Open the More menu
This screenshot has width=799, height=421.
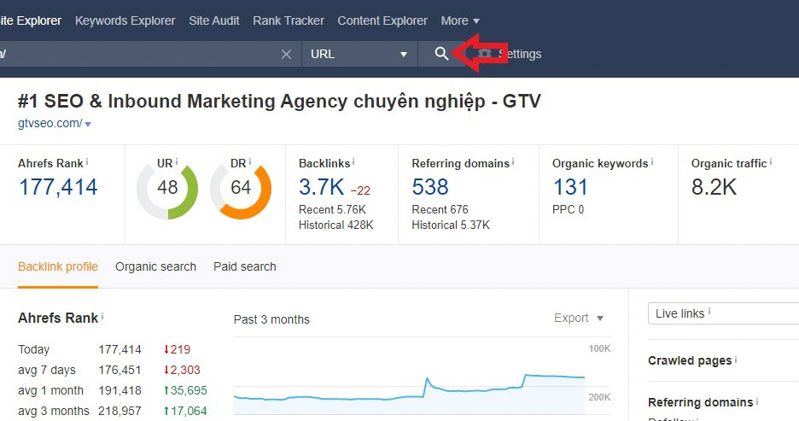(x=460, y=21)
